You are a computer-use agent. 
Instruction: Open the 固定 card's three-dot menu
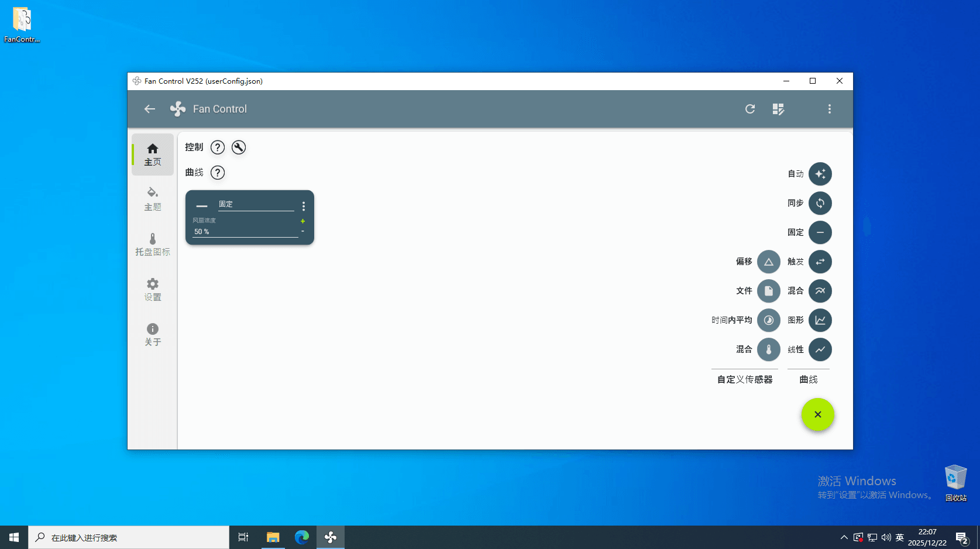(x=303, y=206)
